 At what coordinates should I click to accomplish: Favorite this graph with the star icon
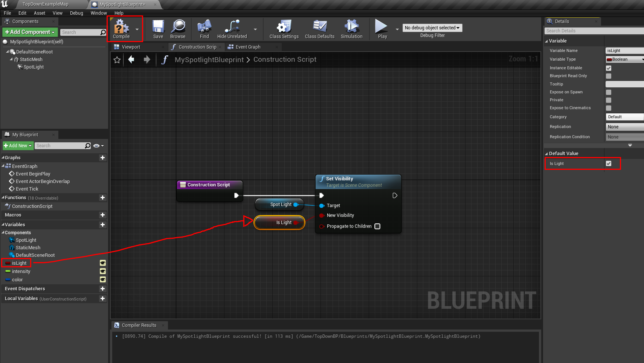(x=117, y=60)
